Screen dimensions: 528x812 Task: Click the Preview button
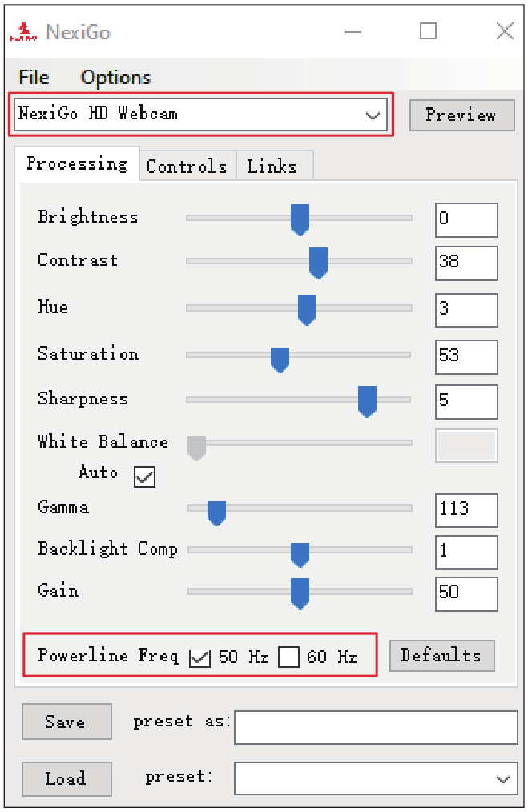click(461, 115)
